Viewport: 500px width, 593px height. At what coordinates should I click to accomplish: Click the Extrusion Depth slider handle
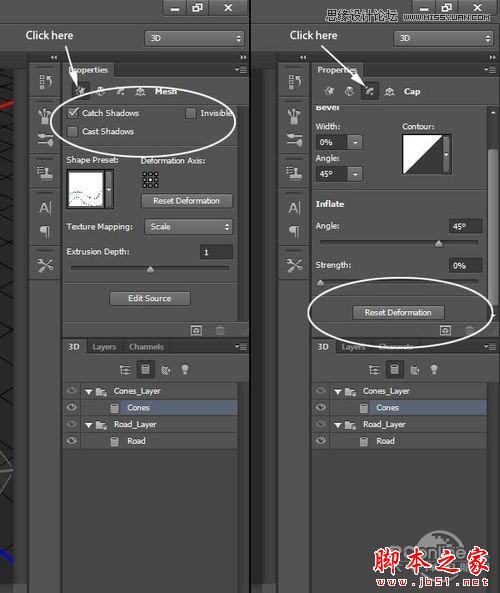(x=150, y=270)
